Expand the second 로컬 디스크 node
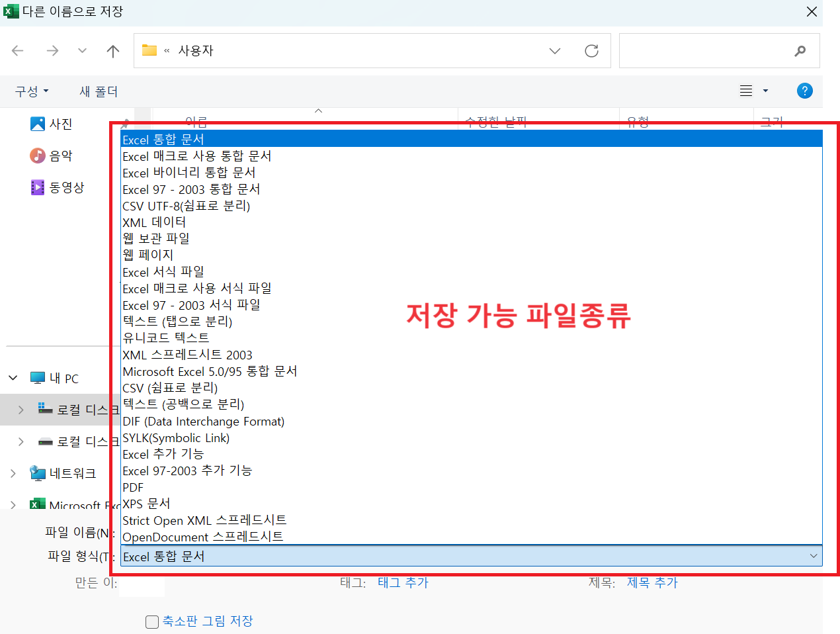Screen dimensions: 840x634 click(x=21, y=441)
